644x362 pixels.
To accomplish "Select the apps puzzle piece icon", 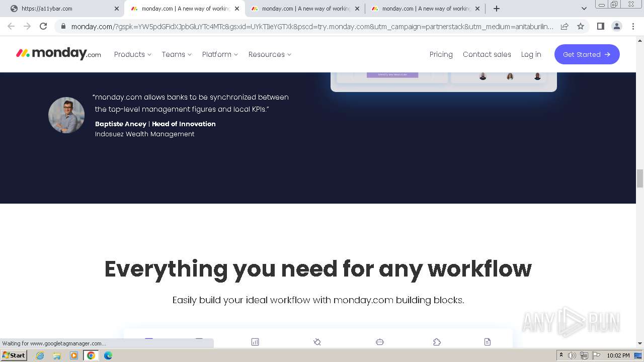I will click(x=437, y=342).
